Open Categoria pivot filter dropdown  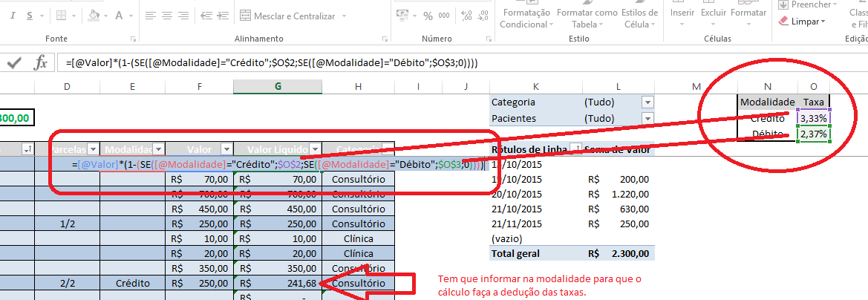648,102
